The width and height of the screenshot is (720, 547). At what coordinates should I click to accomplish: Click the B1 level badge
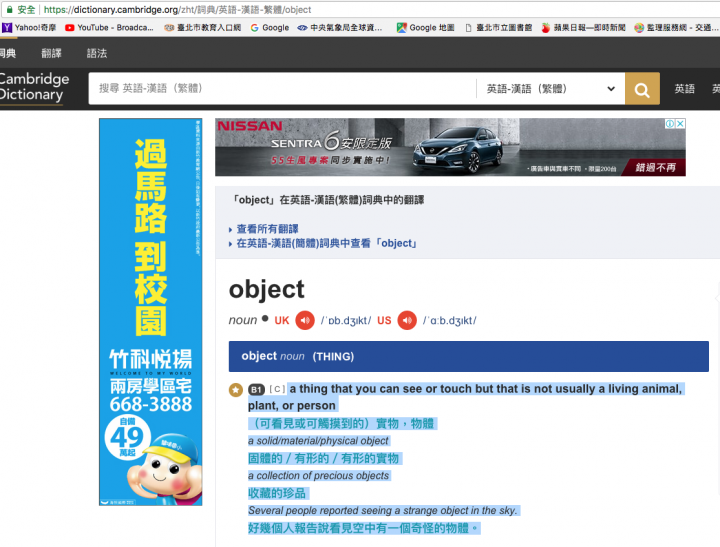256,389
